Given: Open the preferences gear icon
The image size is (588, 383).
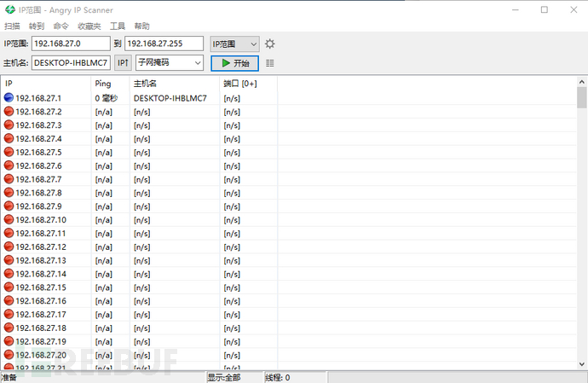Looking at the screenshot, I should [x=269, y=44].
